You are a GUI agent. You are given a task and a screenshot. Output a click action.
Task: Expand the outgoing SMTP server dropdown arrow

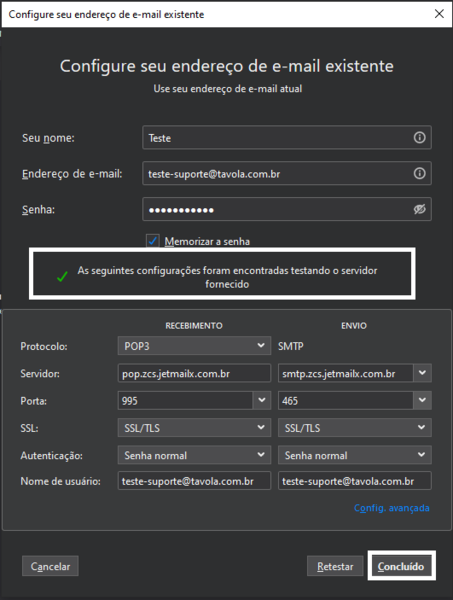pyautogui.click(x=422, y=373)
